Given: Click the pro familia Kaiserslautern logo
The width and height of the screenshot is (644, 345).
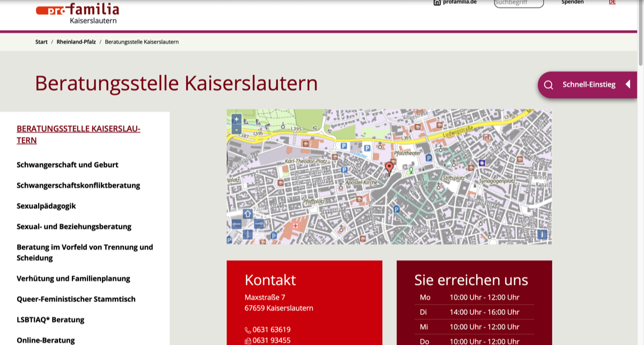Looking at the screenshot, I should click(x=78, y=13).
